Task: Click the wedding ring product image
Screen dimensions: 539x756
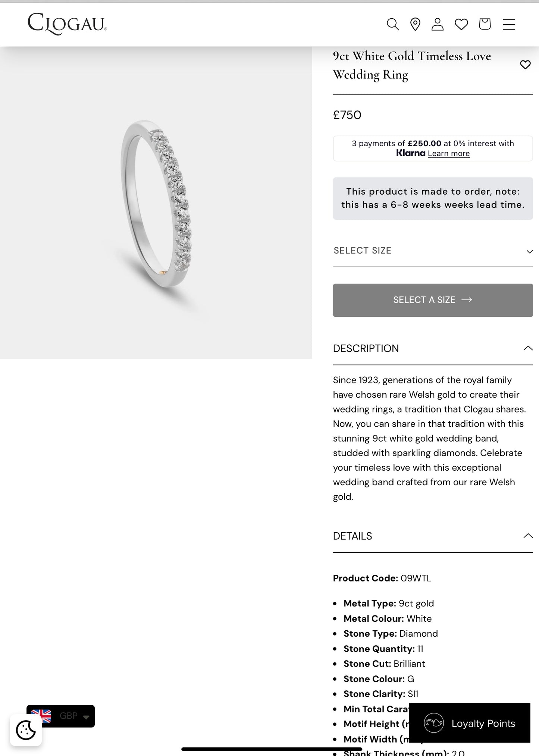Action: click(x=156, y=203)
